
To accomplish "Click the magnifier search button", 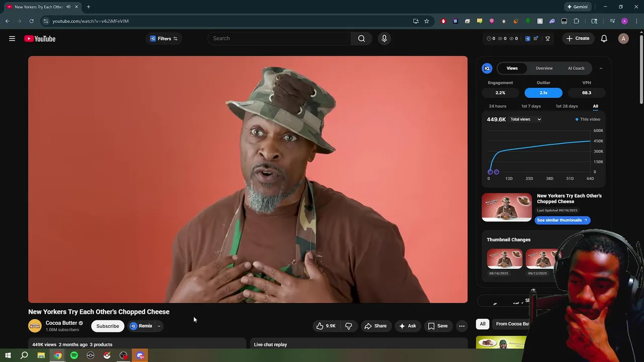I will tap(361, 38).
